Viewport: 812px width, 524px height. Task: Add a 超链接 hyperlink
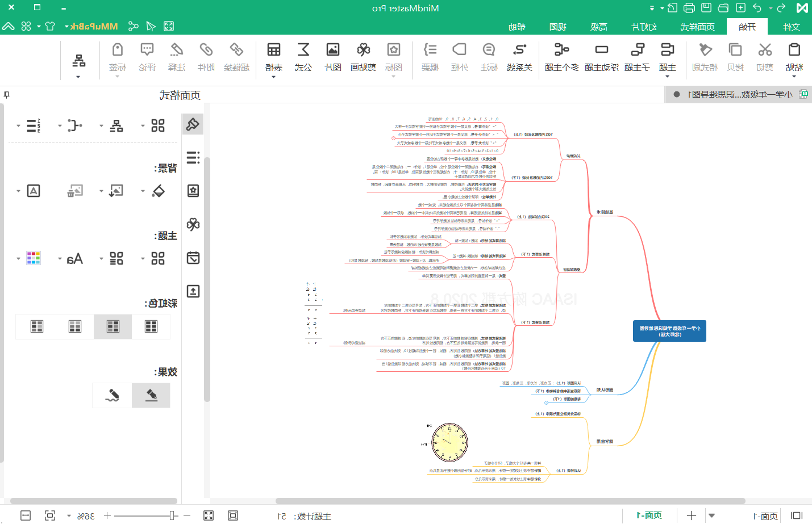236,57
